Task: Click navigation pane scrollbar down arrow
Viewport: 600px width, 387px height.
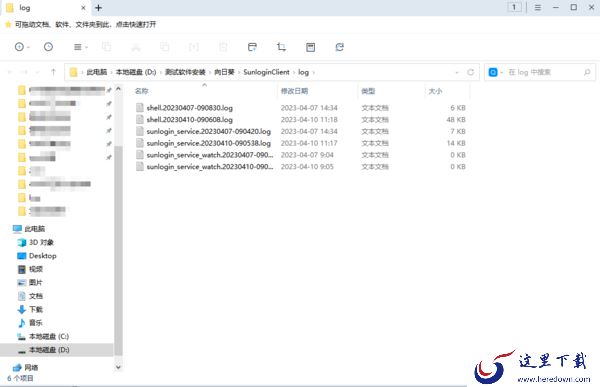Action: coord(118,367)
